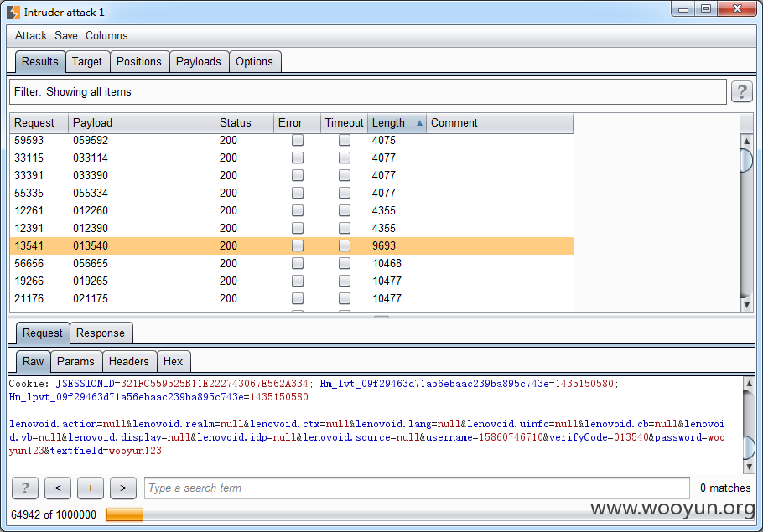This screenshot has width=763, height=532.
Task: Switch to the Results tab
Action: pyautogui.click(x=40, y=62)
